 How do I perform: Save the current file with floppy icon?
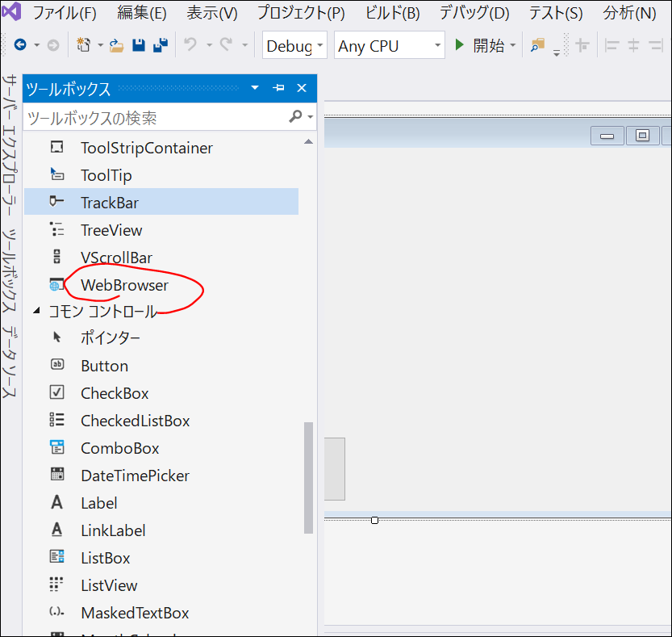[139, 45]
